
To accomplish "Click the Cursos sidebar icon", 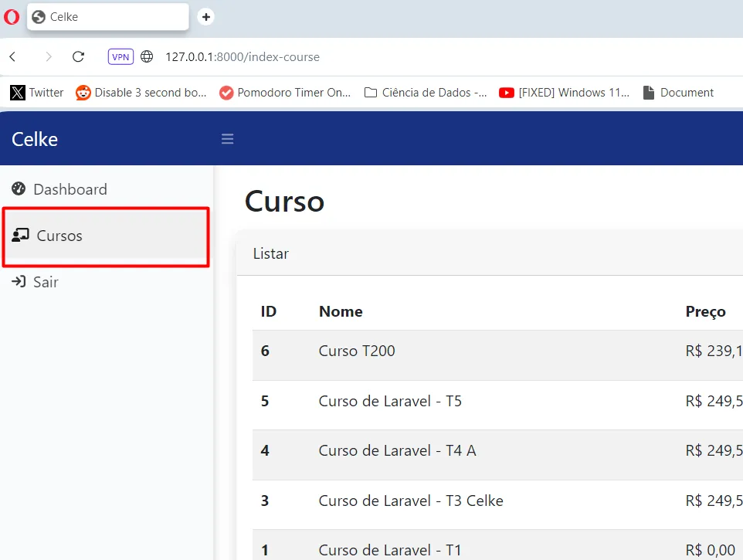I will coord(21,236).
